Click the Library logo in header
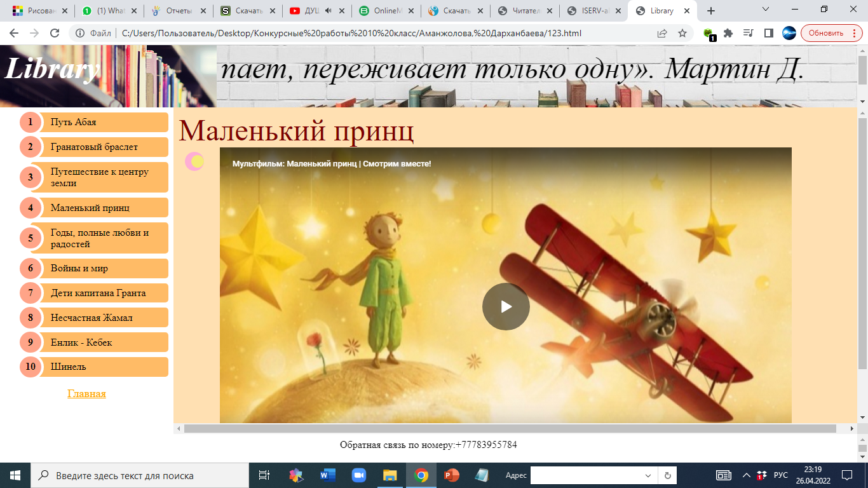This screenshot has width=868, height=488. pyautogui.click(x=52, y=69)
